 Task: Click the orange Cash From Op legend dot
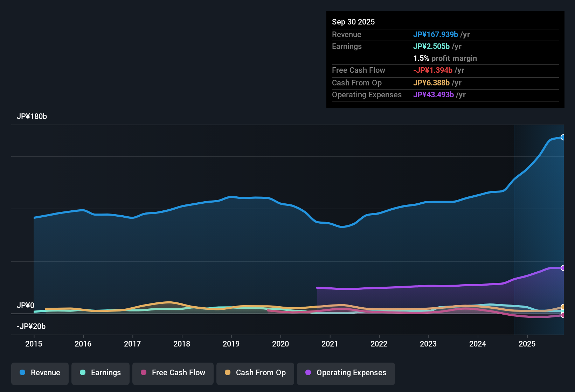tap(227, 373)
